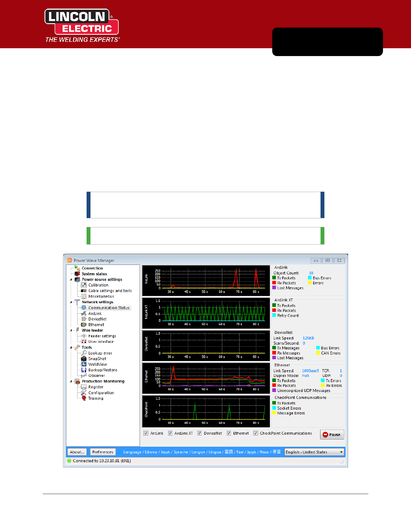Click the DeviceNet CAN Errors yellow swatch
The height and width of the screenshot is (532, 411).
(318, 353)
